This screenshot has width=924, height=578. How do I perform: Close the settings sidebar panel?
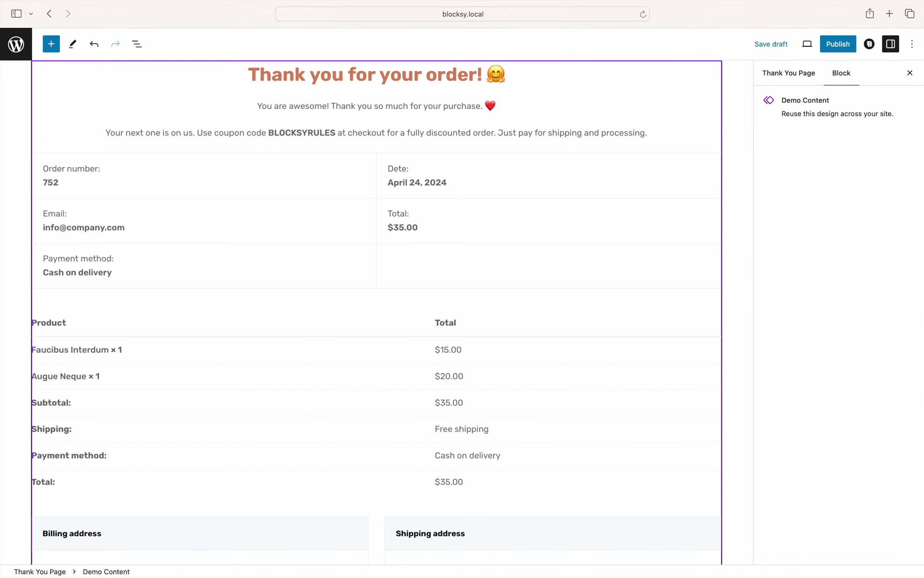coord(910,73)
